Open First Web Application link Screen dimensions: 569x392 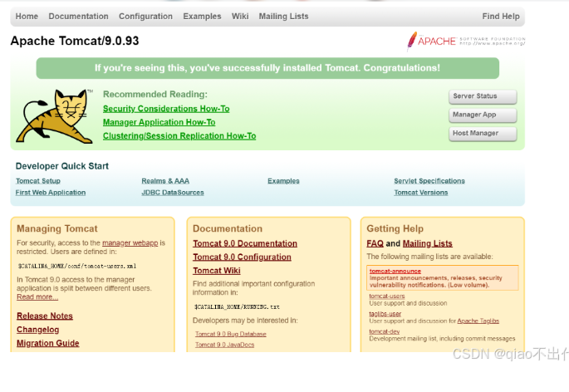(51, 193)
